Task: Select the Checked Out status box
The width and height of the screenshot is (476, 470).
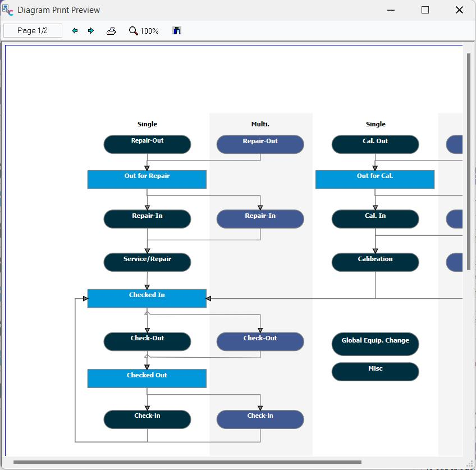Action: pos(147,378)
